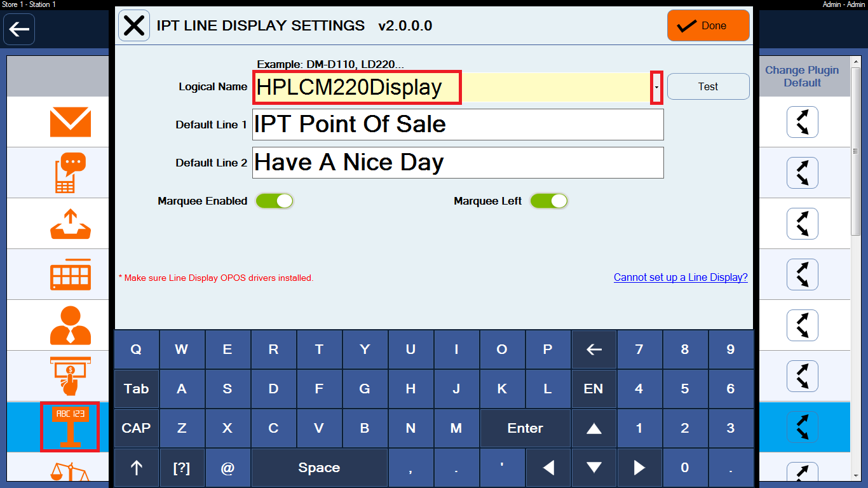Tap the number 7 key

click(640, 349)
